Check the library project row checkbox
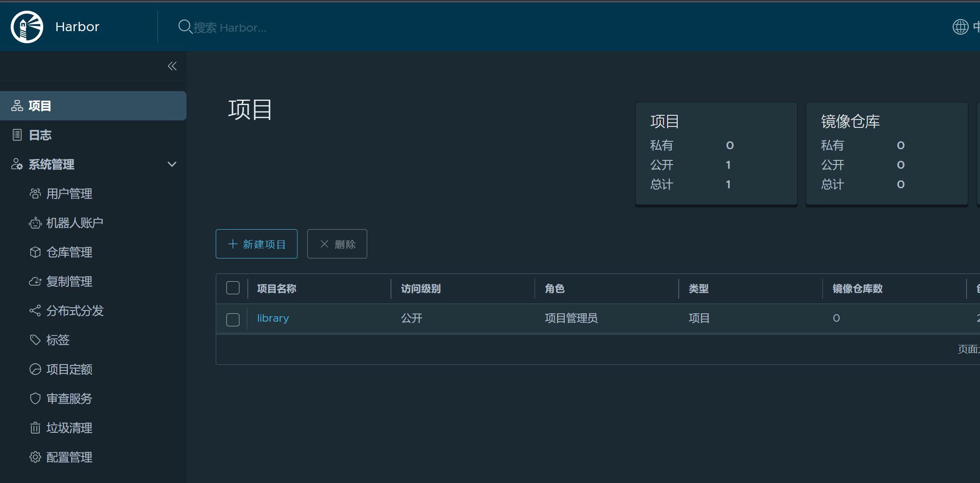This screenshot has width=980, height=483. tap(232, 319)
